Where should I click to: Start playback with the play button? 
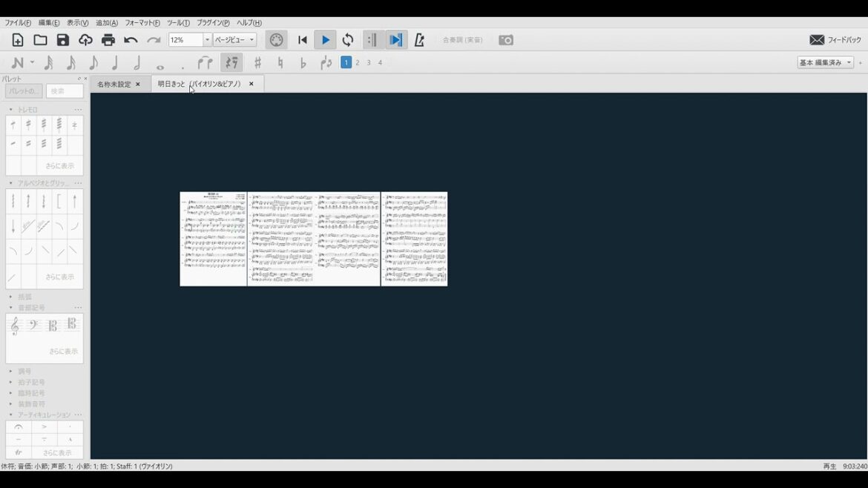325,40
